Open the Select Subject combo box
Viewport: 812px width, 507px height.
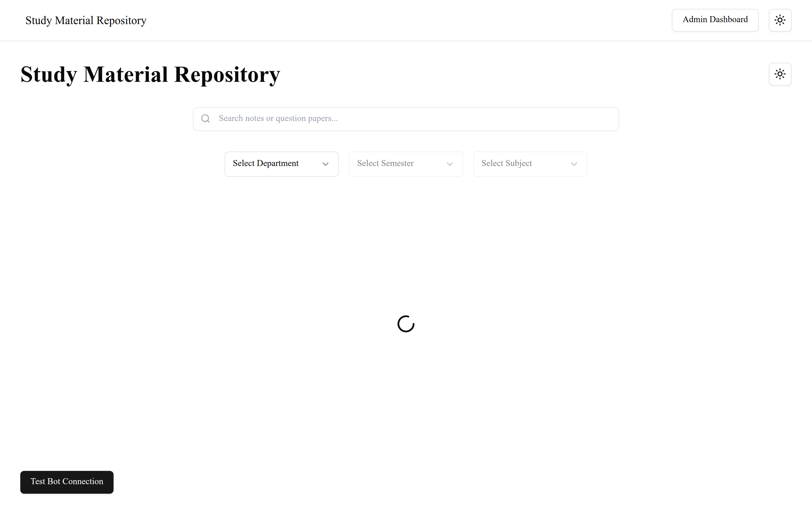530,164
